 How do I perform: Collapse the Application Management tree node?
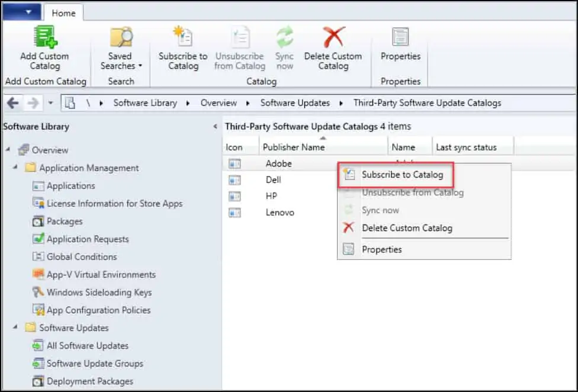tap(15, 167)
